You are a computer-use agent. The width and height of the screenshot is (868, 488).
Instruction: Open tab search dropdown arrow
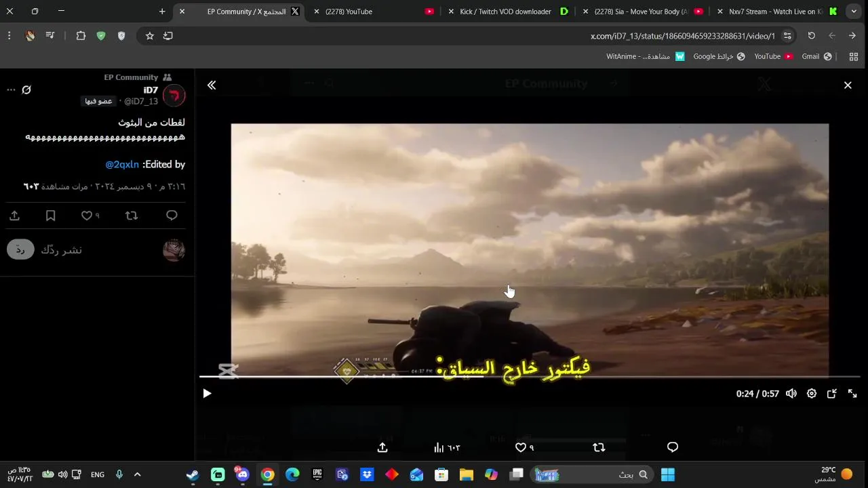pyautogui.click(x=854, y=12)
